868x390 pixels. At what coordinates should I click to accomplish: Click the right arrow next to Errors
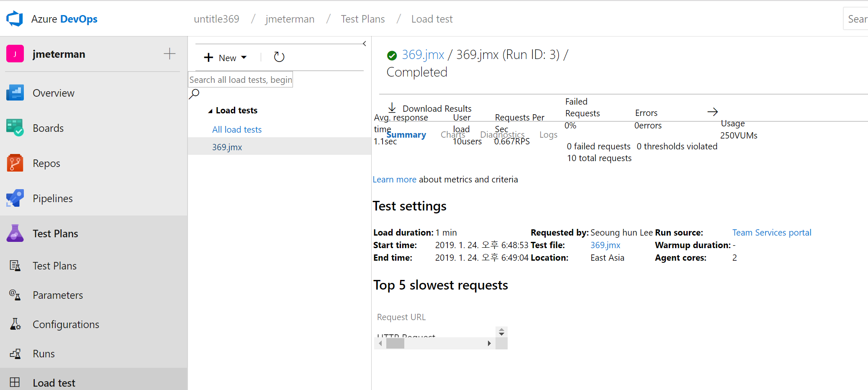tap(713, 112)
